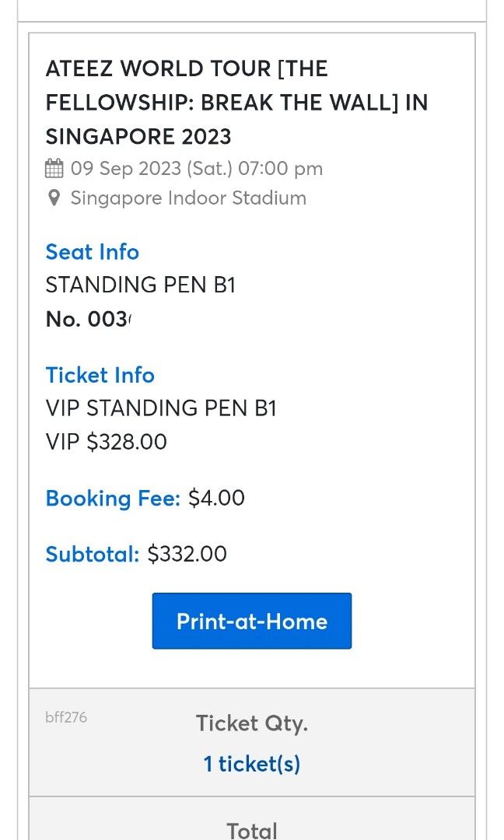Open the Ticket Info section

(x=100, y=375)
